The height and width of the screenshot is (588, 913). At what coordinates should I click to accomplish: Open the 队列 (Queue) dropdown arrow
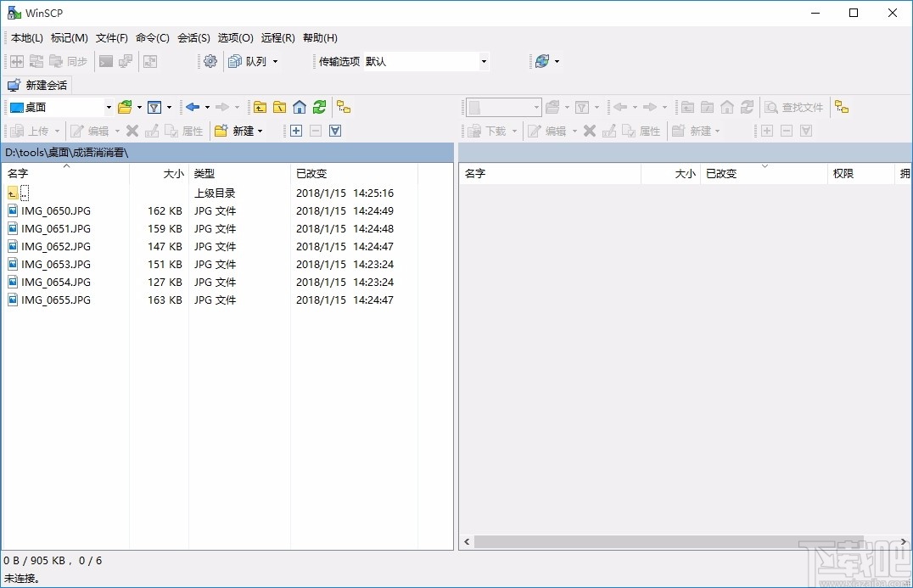274,61
